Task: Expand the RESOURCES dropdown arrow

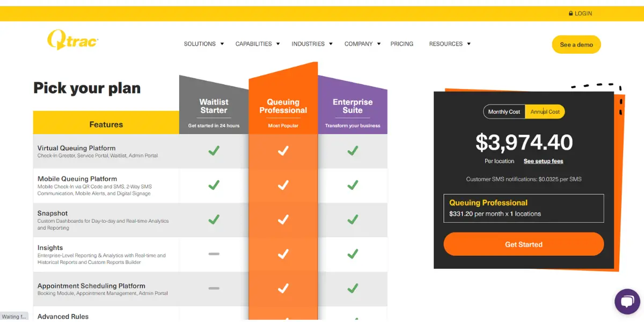Action: point(469,44)
